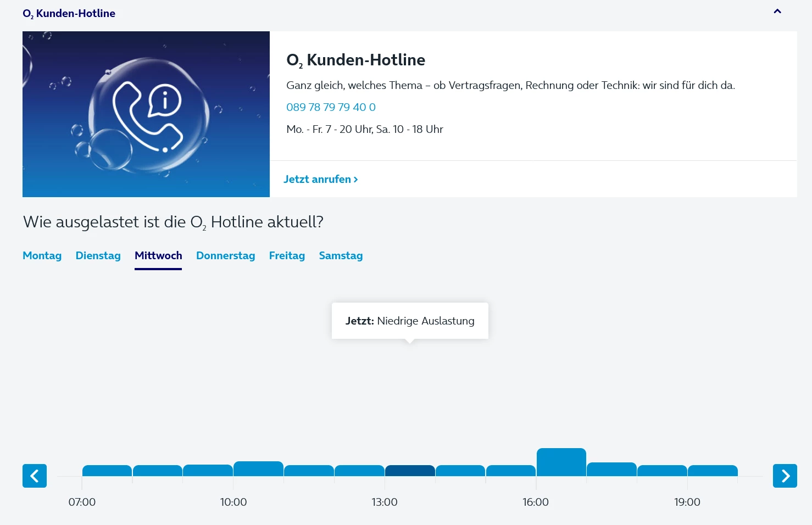Viewport: 812px width, 525px height.
Task: Click the 19:00 axis label
Action: click(x=687, y=502)
